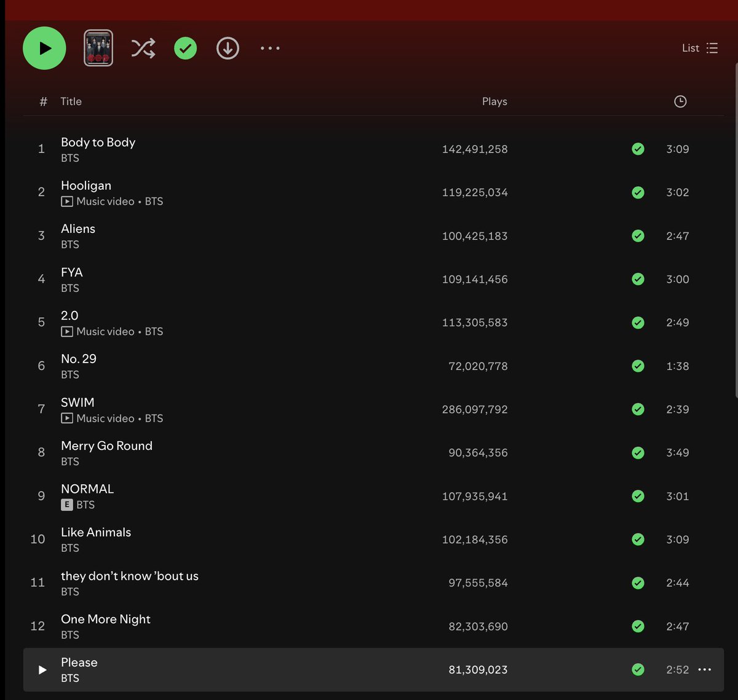
Task: Click the Plays column header
Action: point(494,101)
